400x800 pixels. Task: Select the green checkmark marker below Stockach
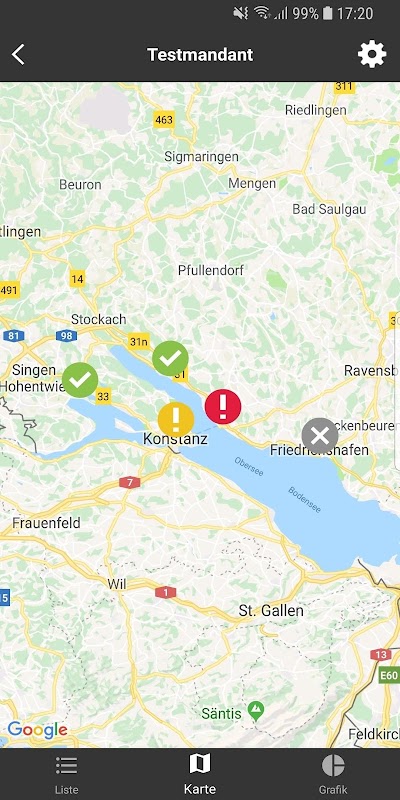170,359
